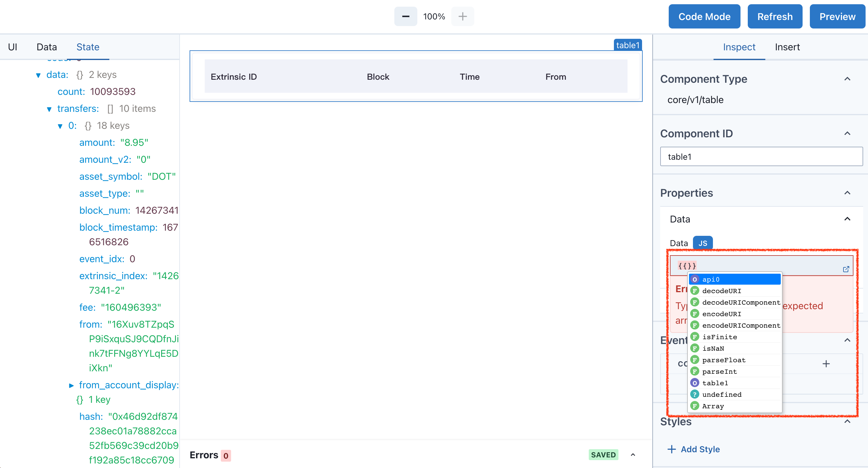Viewport: 868px width, 468px height.
Task: Click the Code Mode button
Action: pos(704,17)
